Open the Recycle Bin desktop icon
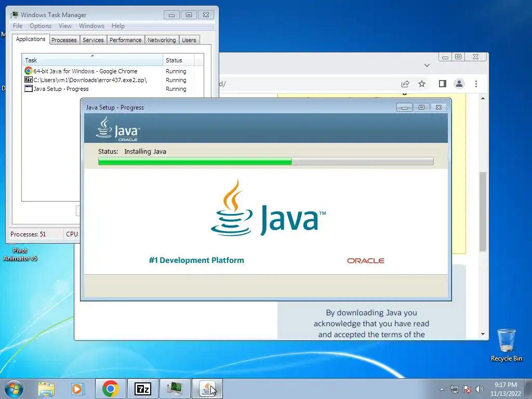 506,345
